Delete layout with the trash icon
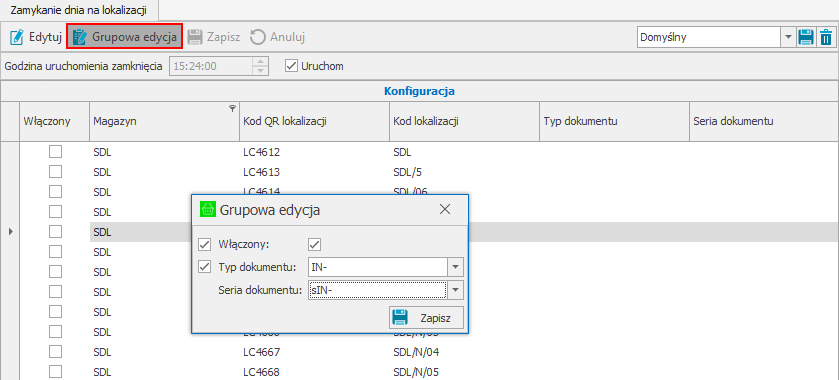Viewport: 839px width, 380px height. tap(826, 37)
